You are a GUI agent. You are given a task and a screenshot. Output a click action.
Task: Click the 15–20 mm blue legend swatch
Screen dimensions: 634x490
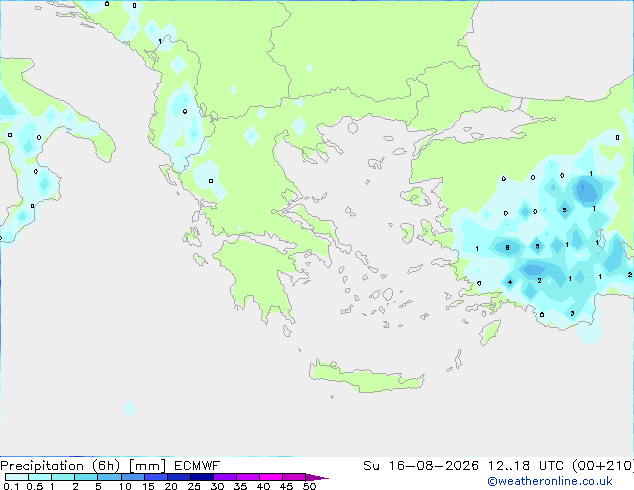[155, 477]
